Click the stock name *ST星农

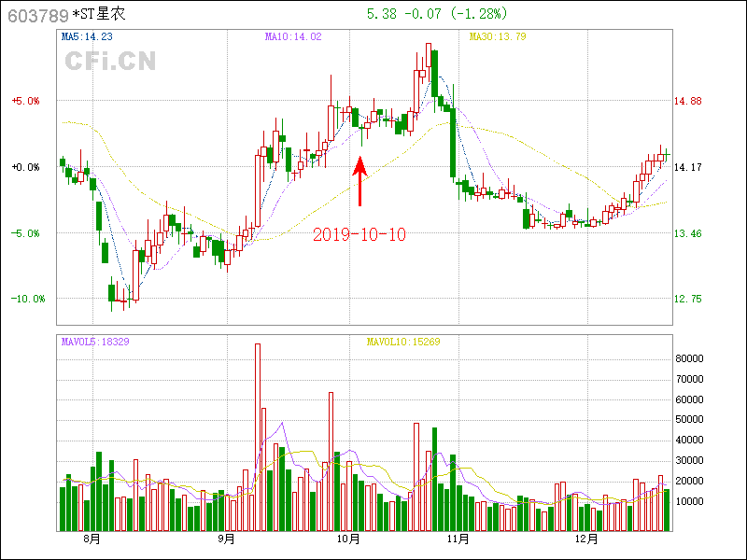click(x=99, y=14)
